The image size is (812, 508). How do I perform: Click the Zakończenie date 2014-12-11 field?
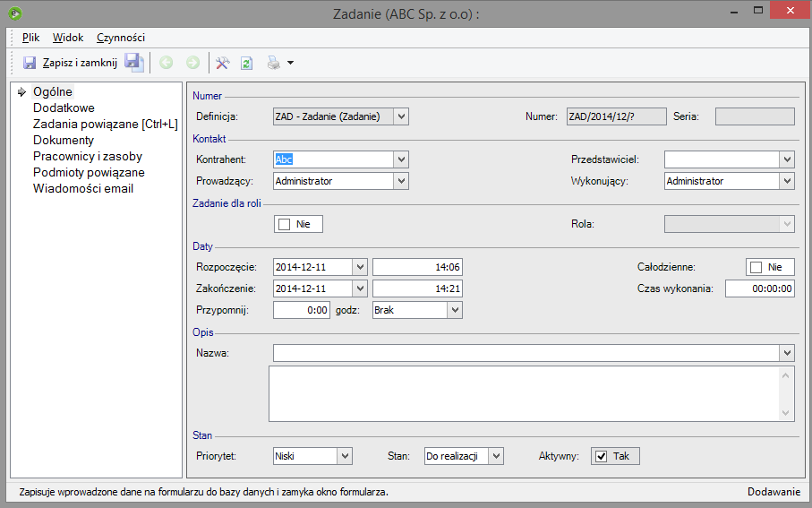(x=312, y=288)
